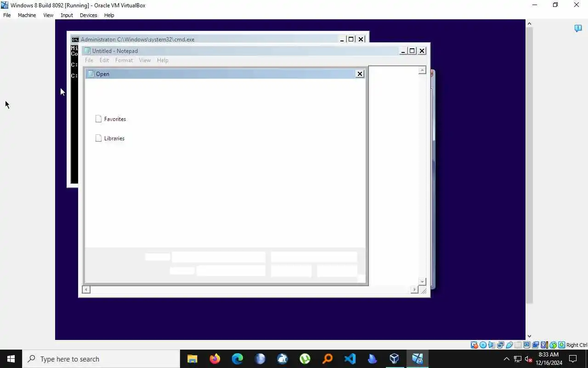Click the VirtualBox keyboard capture arrow indicator
Viewport: 588px width, 368px height.
coord(561,345)
